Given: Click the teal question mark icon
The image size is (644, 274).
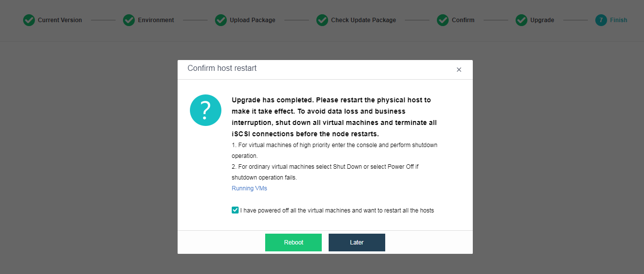Looking at the screenshot, I should [x=206, y=110].
